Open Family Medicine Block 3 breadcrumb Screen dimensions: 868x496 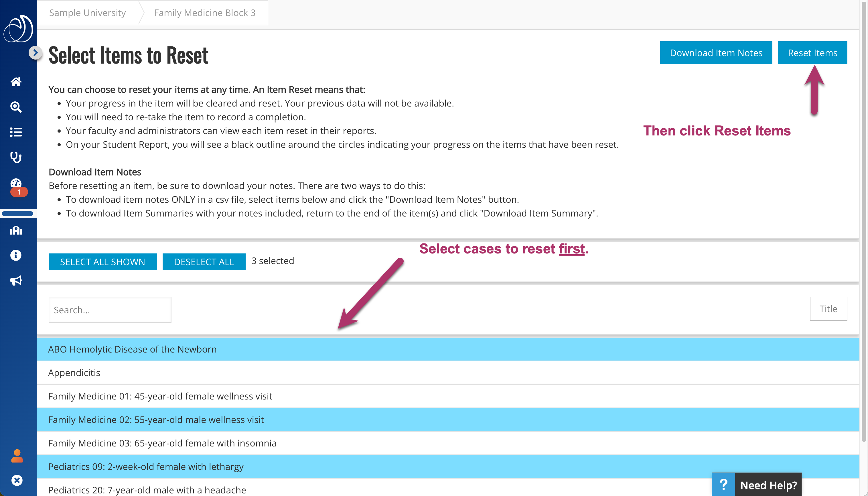pyautogui.click(x=204, y=13)
